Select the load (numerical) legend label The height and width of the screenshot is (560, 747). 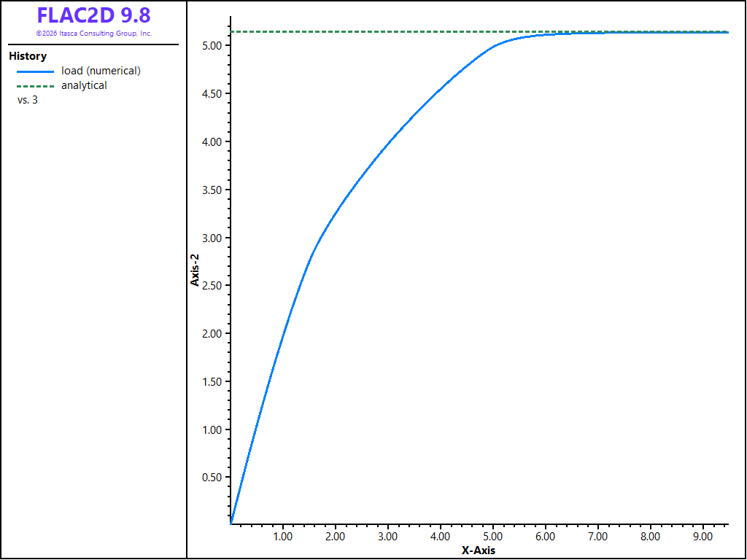click(x=101, y=71)
